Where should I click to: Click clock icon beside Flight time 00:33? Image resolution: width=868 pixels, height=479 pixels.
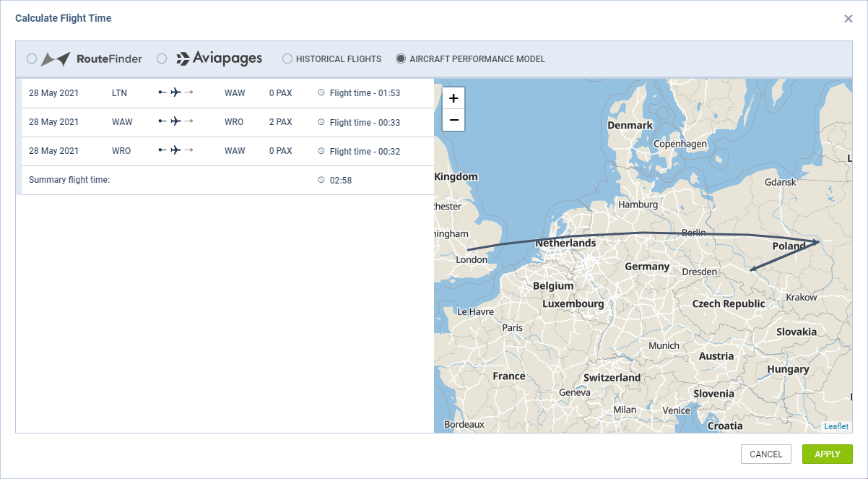coord(321,122)
